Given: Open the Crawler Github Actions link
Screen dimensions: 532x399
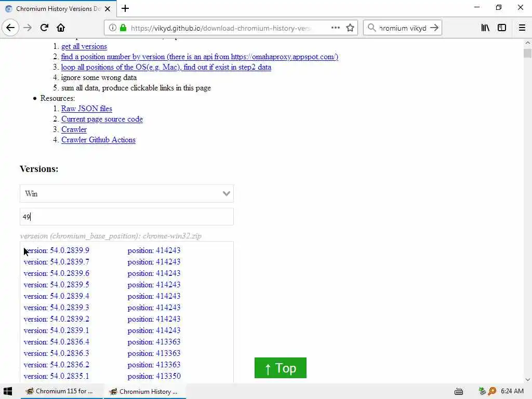Looking at the screenshot, I should point(98,140).
